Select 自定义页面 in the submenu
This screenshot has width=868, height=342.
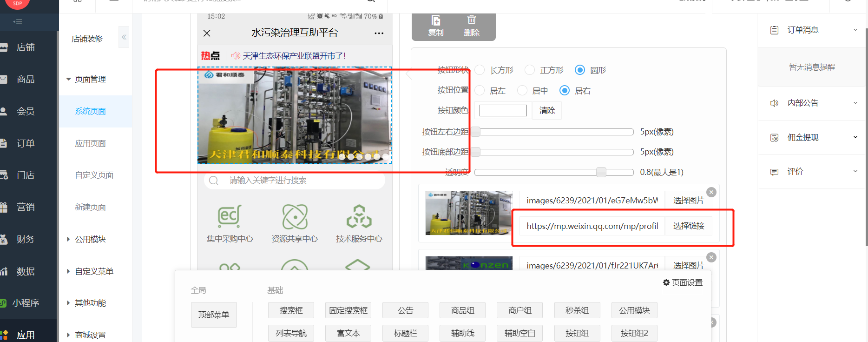[x=94, y=175]
